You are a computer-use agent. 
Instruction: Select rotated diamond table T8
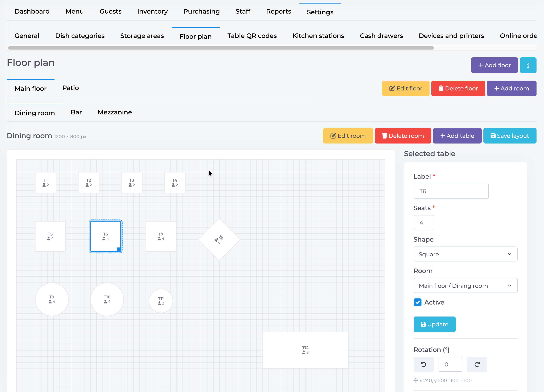219,239
